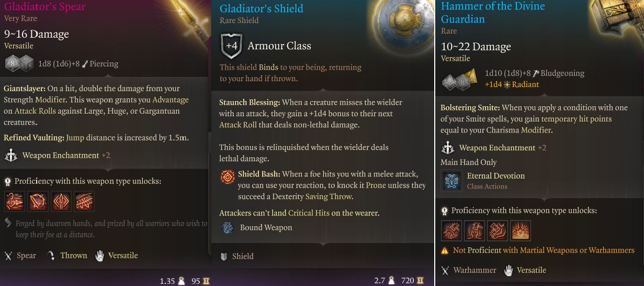
Task: Click first proficiency unlock icon under Gladiator's Spear
Action: (x=14, y=201)
